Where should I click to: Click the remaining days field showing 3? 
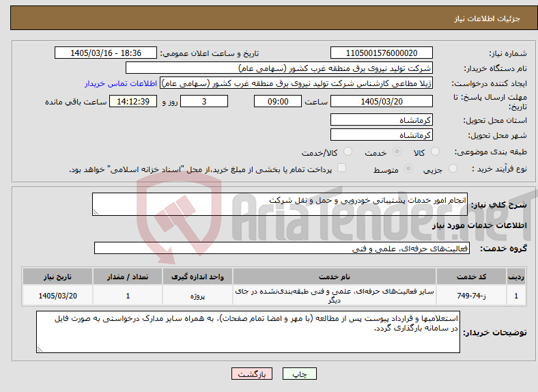(x=204, y=102)
